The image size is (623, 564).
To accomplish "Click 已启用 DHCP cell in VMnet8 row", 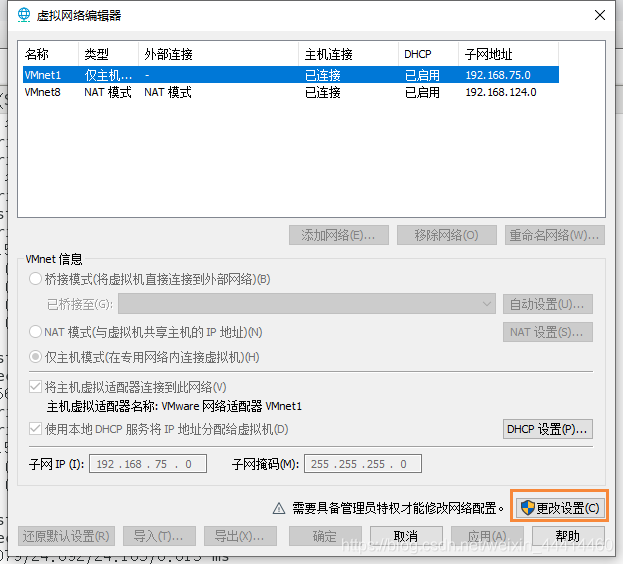I will pos(422,92).
